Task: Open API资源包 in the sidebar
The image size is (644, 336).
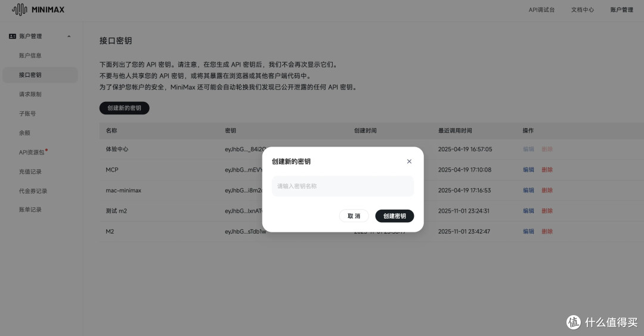Action: [x=32, y=152]
